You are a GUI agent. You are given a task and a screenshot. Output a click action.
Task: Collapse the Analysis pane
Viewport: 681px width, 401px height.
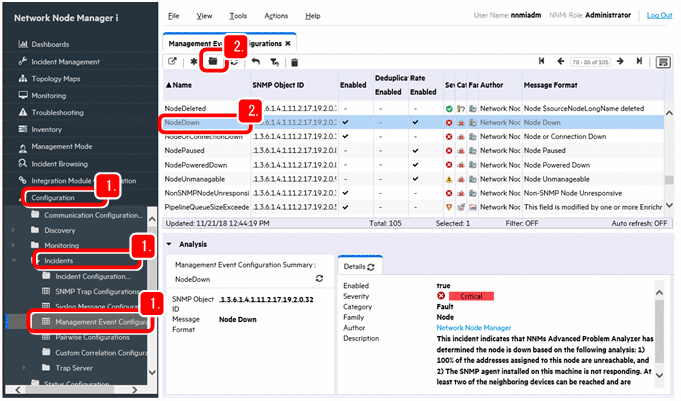coord(169,243)
